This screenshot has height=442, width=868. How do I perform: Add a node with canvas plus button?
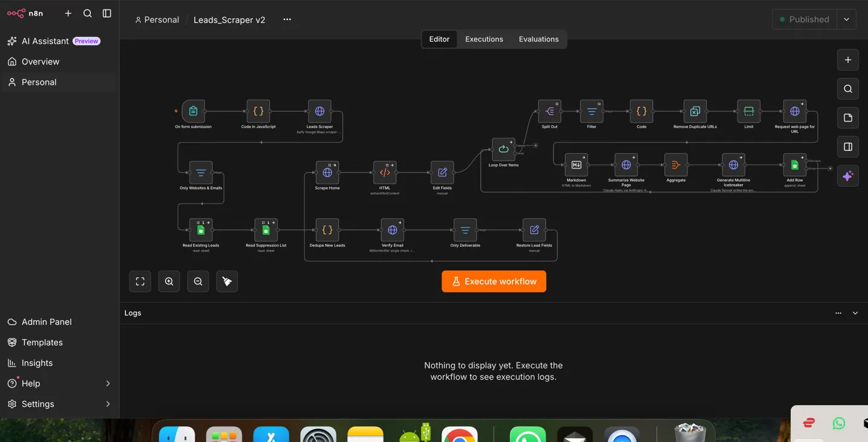[x=848, y=60]
